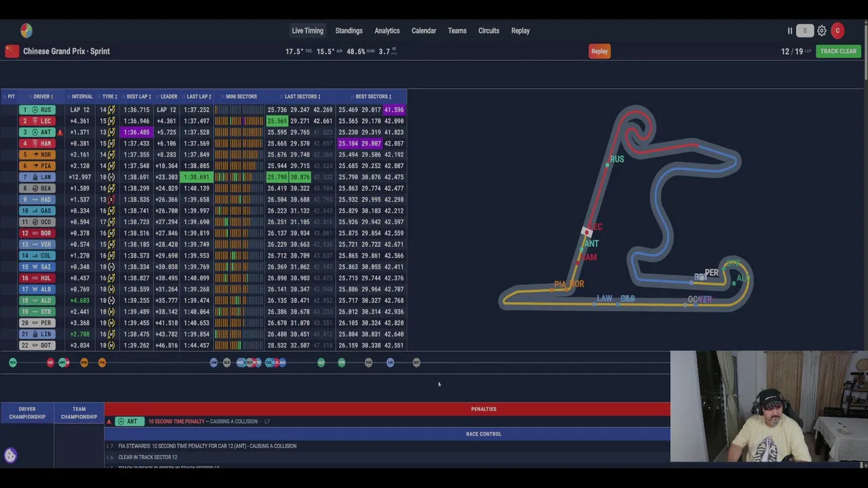Screen dimensions: 868x488
Task: Open the Replay tab in top navigation
Action: [520, 30]
